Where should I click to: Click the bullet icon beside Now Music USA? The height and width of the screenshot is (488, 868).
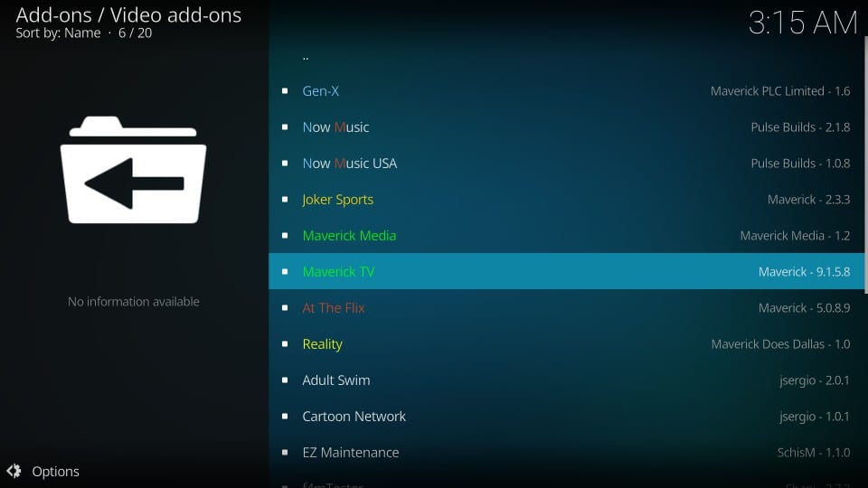coord(285,164)
